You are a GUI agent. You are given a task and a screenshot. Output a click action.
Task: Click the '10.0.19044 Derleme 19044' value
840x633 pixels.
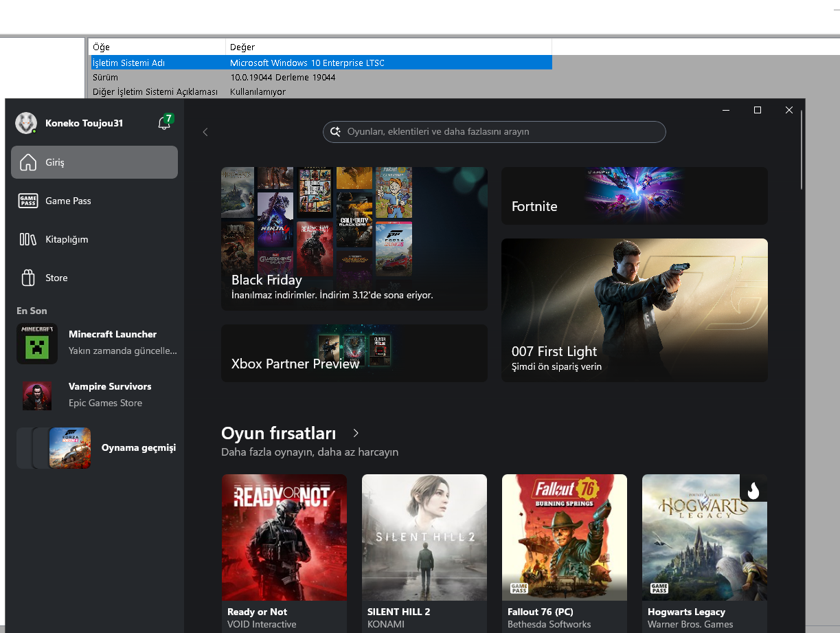click(x=282, y=78)
